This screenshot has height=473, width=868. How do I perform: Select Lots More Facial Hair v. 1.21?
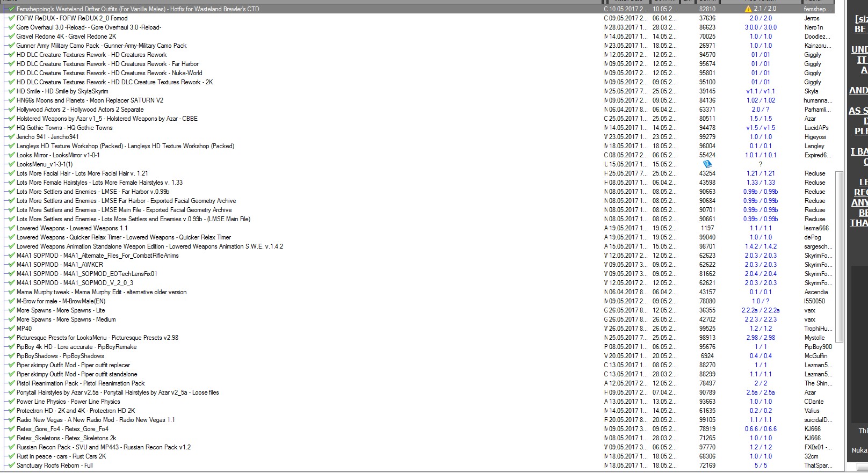(82, 173)
